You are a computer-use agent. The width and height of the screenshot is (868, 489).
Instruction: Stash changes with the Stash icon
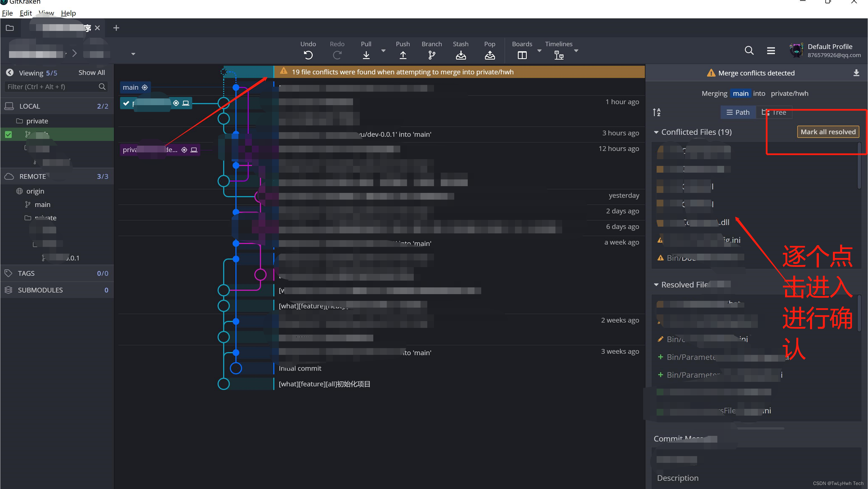point(461,55)
